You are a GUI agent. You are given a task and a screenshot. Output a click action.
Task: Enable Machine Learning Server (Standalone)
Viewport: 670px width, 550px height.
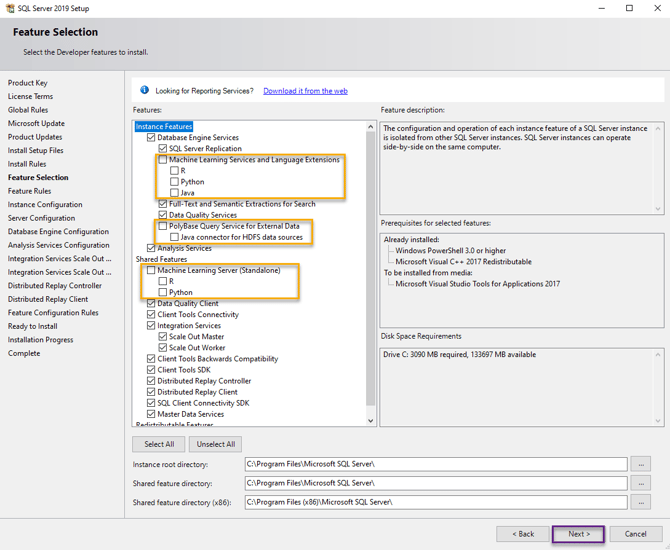pos(151,271)
